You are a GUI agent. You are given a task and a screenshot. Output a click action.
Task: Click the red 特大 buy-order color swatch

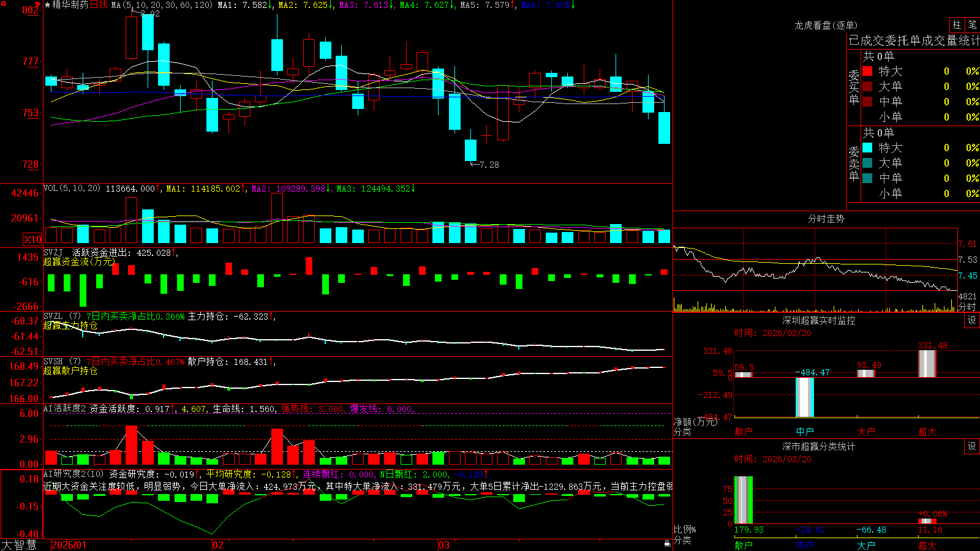[x=867, y=71]
